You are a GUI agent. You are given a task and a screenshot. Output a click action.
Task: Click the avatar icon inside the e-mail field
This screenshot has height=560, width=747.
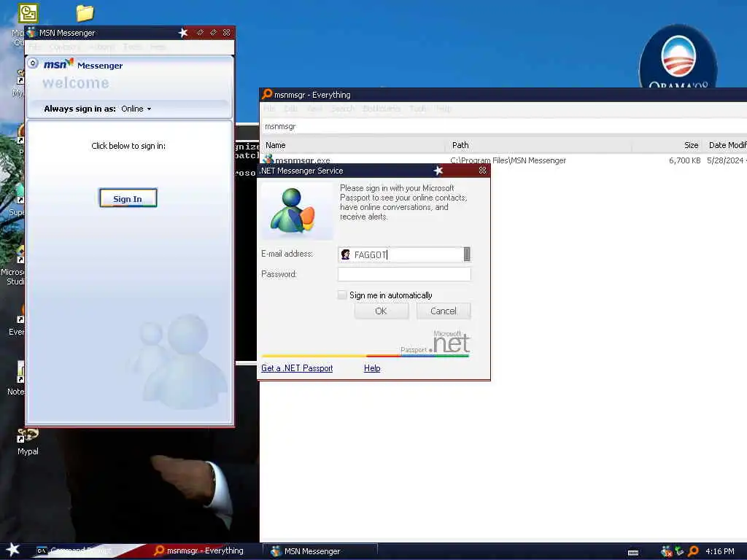345,254
